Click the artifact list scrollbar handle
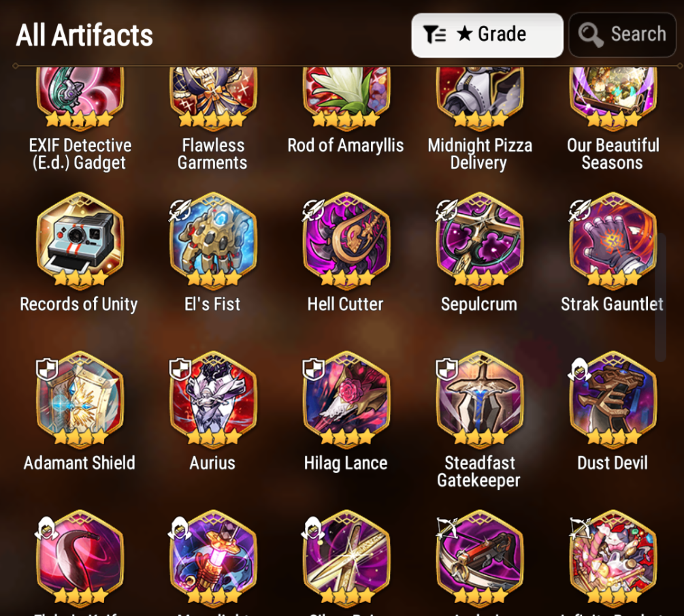Image resolution: width=684 pixels, height=616 pixels. (x=661, y=297)
